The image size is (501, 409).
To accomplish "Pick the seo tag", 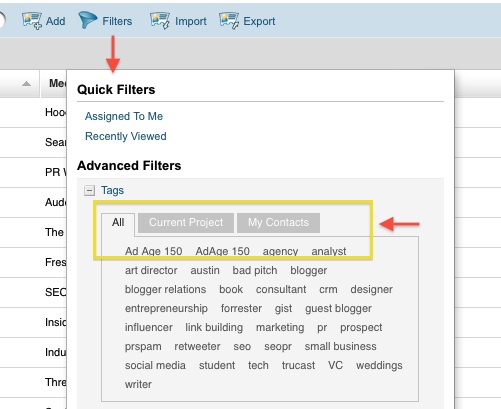I will [242, 347].
